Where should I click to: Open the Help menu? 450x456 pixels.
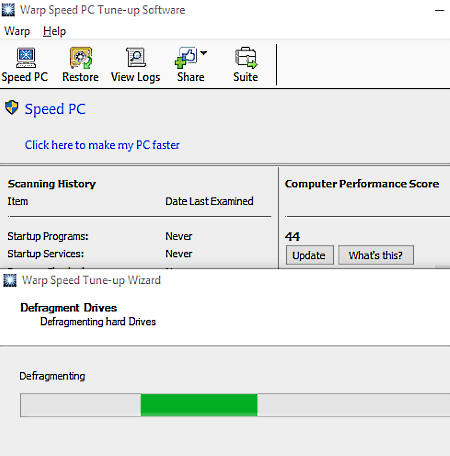pyautogui.click(x=54, y=31)
